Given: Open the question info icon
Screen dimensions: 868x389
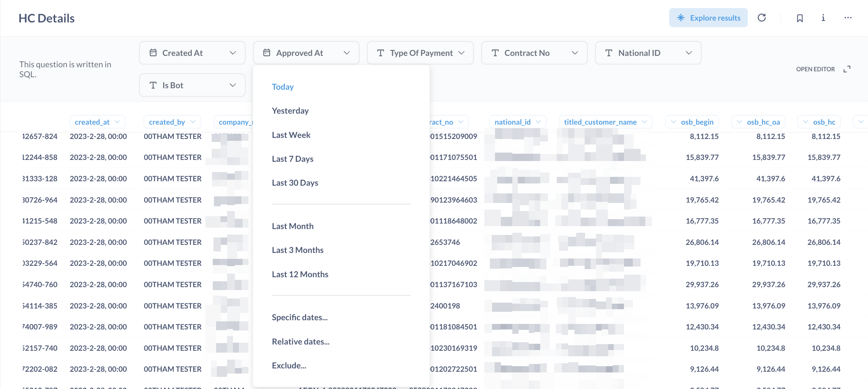Looking at the screenshot, I should coord(823,18).
